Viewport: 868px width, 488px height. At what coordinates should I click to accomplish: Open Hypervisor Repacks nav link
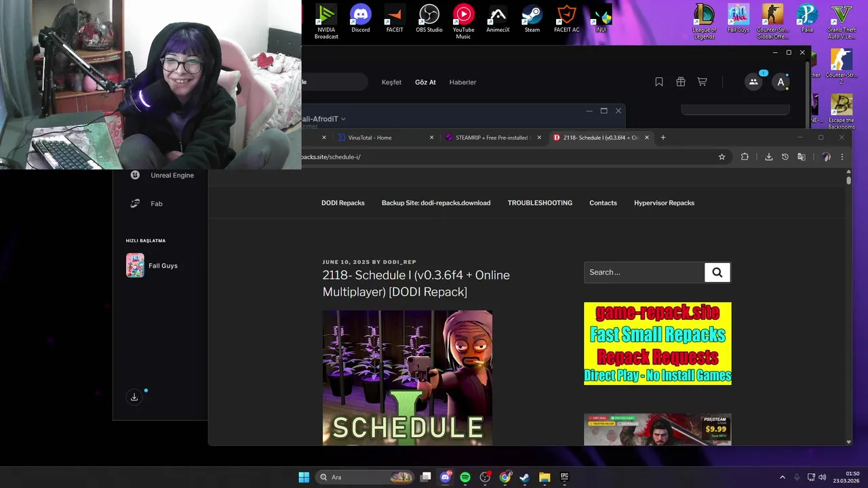[x=664, y=203]
